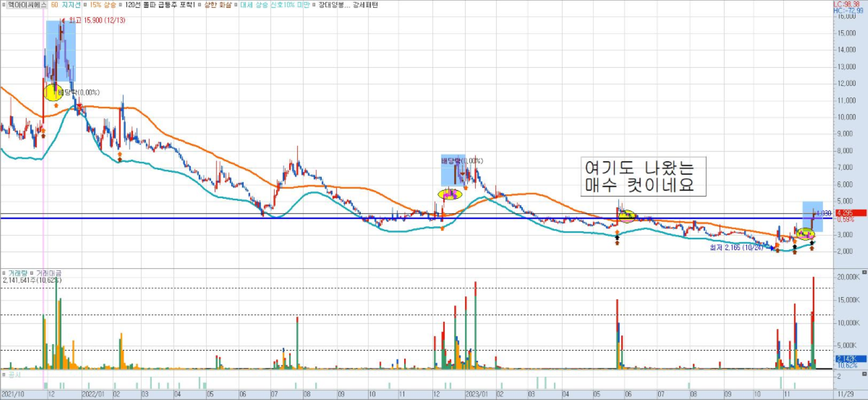Select the 상한 화살 indicator legend

218,5
